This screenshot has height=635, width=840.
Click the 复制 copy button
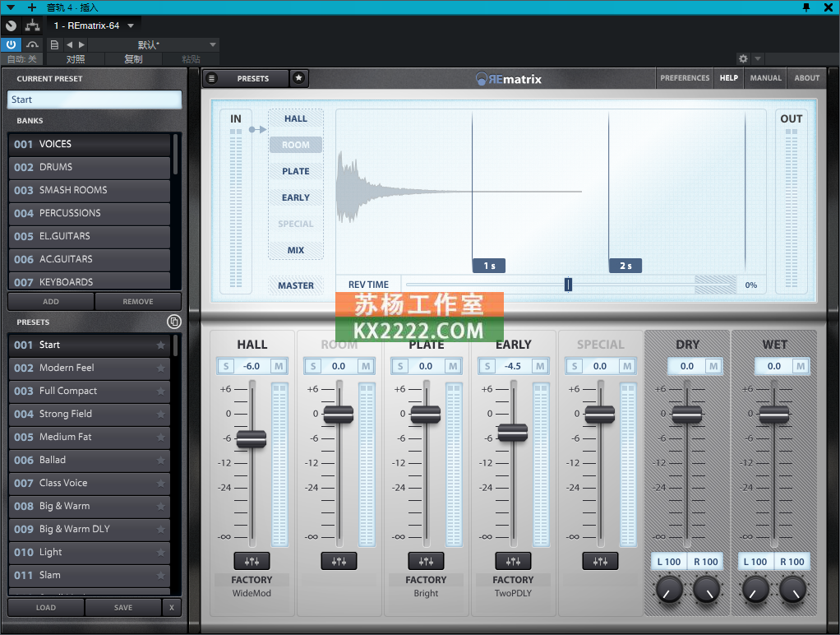click(x=133, y=59)
